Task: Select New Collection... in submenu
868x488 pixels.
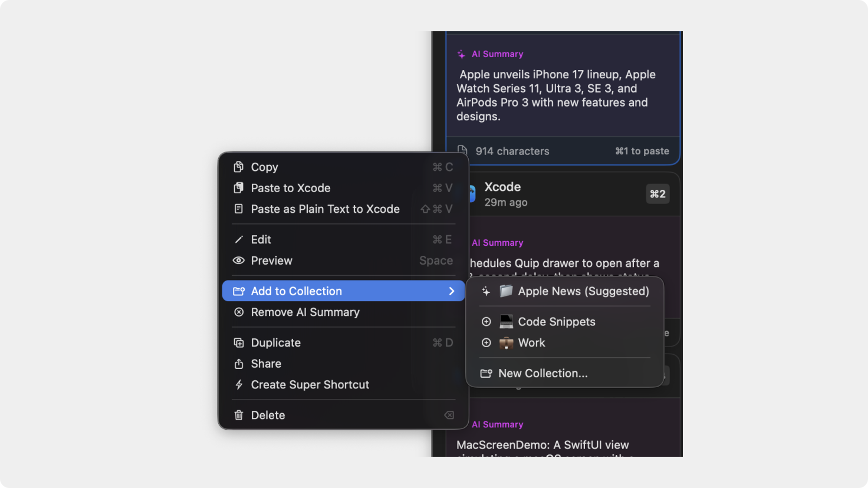Action: [565, 373]
